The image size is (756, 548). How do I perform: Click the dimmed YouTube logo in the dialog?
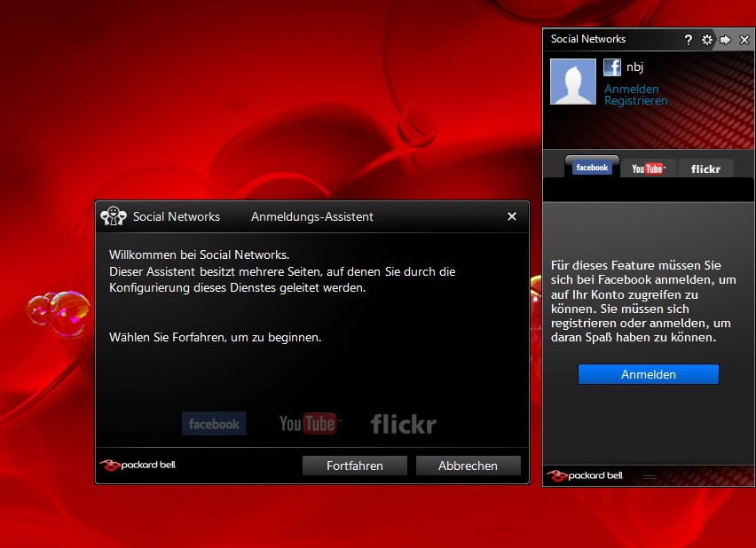tap(310, 424)
